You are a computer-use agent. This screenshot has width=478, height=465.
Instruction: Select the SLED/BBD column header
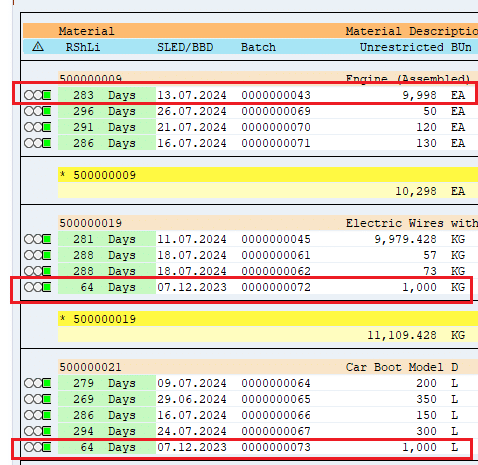click(185, 47)
